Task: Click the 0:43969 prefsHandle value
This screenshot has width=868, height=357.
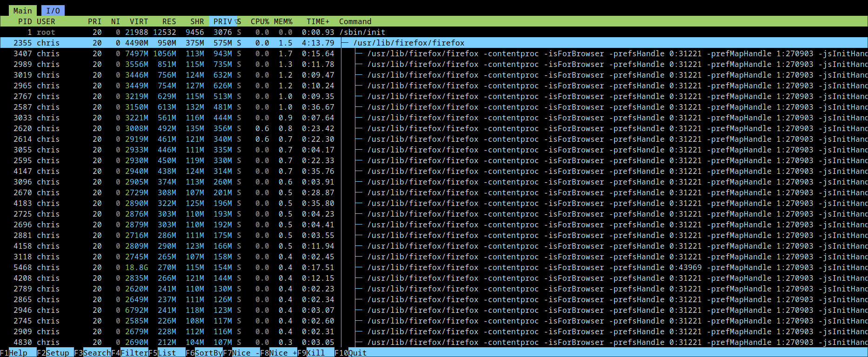Action: (686, 267)
